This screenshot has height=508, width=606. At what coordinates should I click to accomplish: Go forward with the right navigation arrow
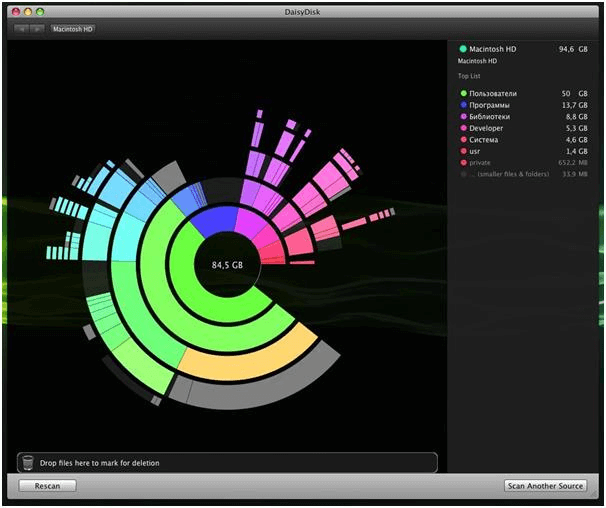pos(37,29)
